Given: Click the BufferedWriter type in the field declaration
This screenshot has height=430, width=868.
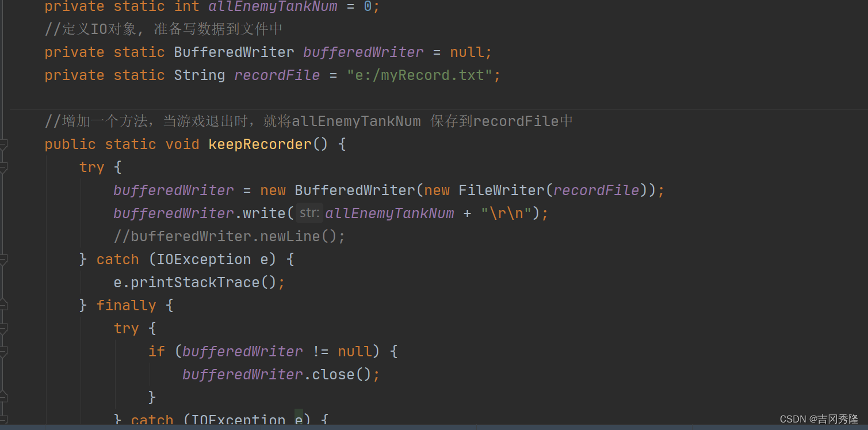Looking at the screenshot, I should click(x=234, y=52).
